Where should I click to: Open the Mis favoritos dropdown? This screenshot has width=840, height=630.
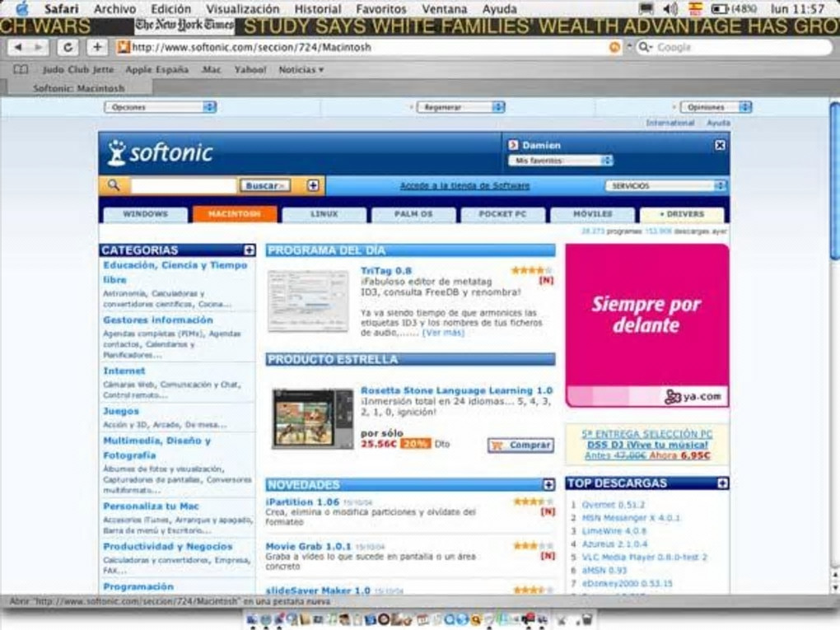click(560, 161)
